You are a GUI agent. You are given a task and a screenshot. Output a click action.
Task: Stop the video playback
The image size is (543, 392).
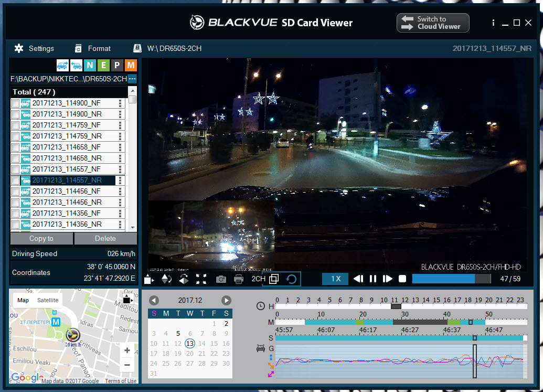click(x=402, y=279)
